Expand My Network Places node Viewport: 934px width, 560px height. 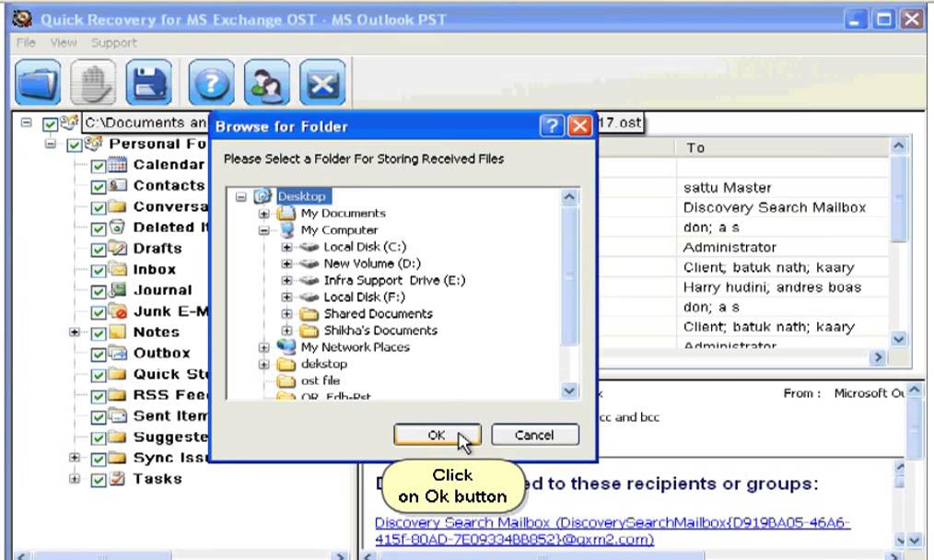263,346
